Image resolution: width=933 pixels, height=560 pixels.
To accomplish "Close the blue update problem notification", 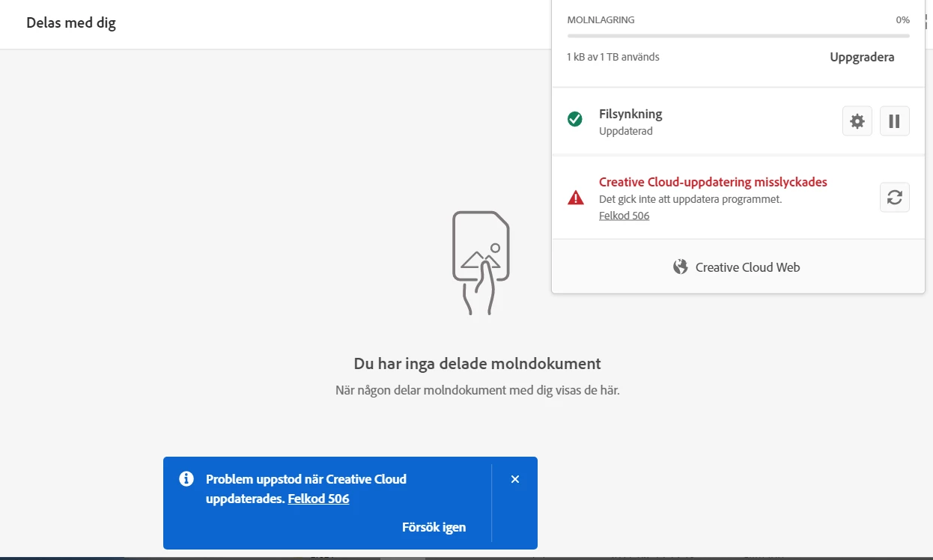I will coord(515,479).
